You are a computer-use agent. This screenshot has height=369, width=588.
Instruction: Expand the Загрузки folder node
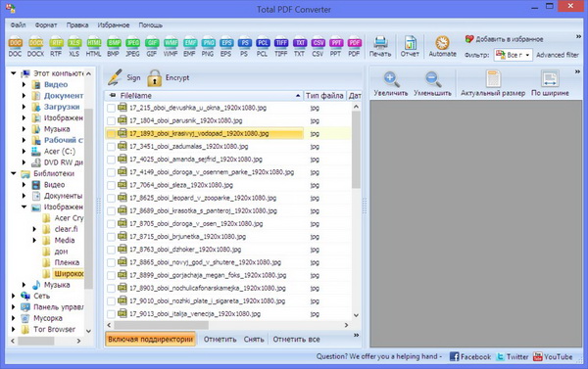point(24,107)
